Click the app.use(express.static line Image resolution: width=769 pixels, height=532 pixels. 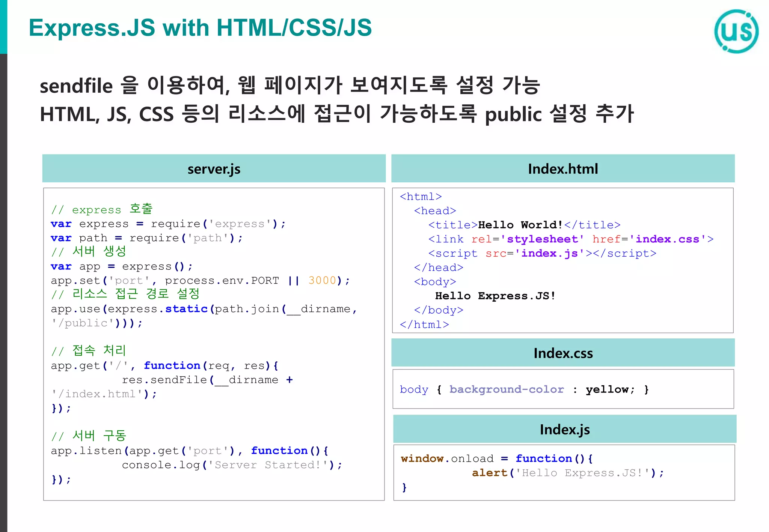(204, 309)
